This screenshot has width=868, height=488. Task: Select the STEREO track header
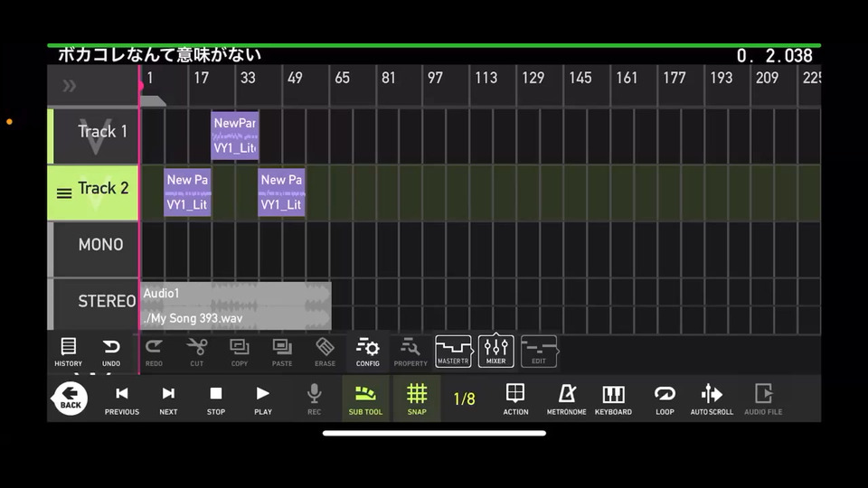(96, 304)
